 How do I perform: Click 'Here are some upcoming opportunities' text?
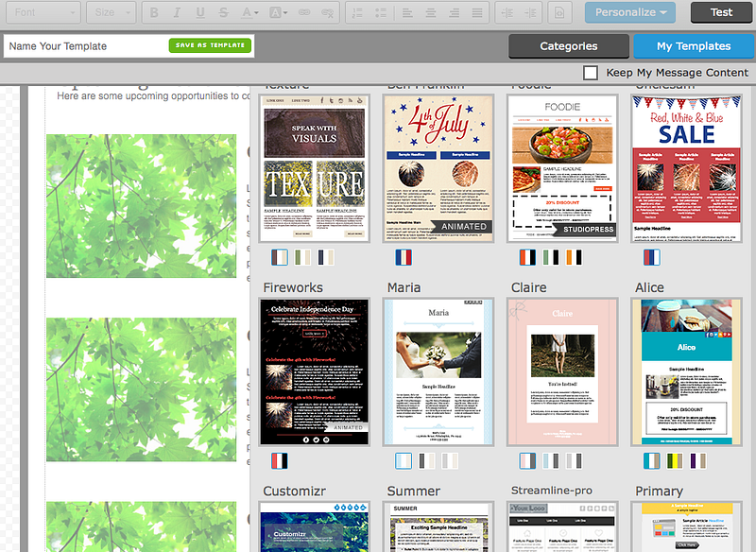coord(153,95)
